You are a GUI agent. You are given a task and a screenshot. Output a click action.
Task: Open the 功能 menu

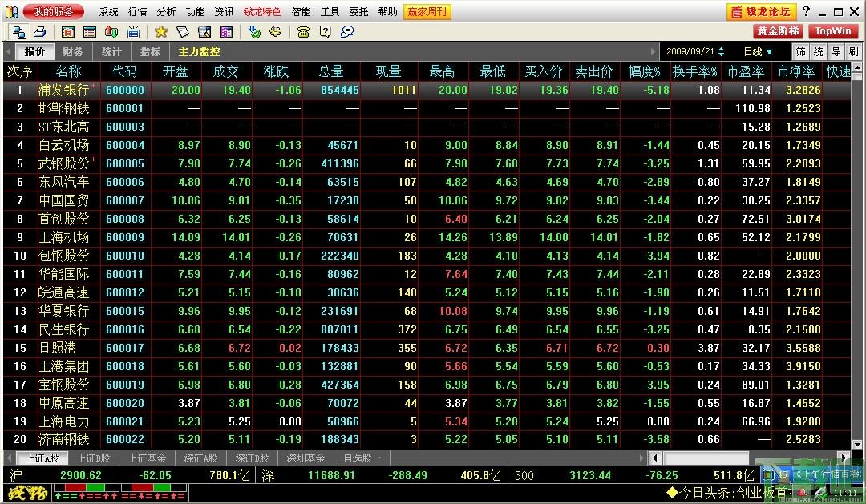click(x=195, y=11)
